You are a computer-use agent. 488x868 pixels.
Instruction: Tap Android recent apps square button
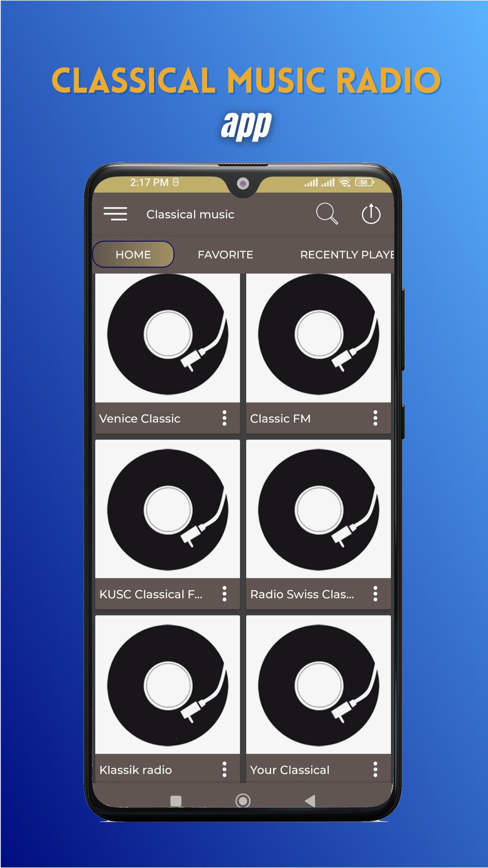(176, 801)
